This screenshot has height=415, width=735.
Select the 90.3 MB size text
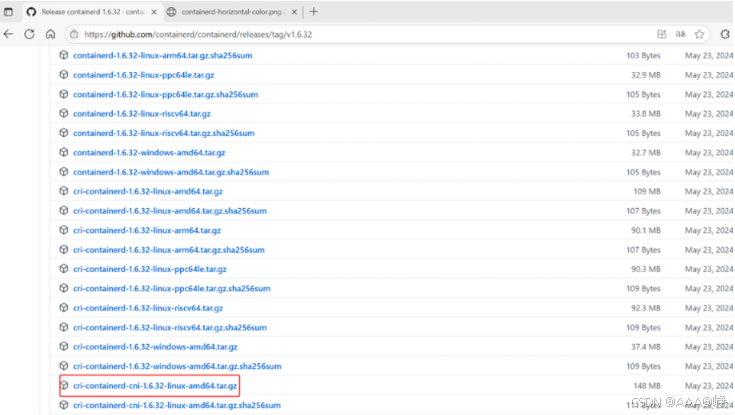pos(646,269)
